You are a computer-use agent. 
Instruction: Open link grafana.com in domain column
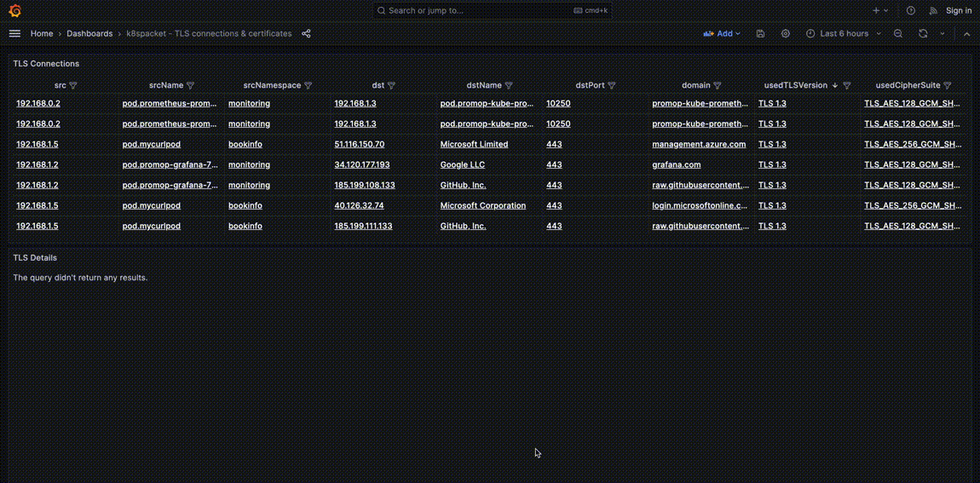[677, 165]
